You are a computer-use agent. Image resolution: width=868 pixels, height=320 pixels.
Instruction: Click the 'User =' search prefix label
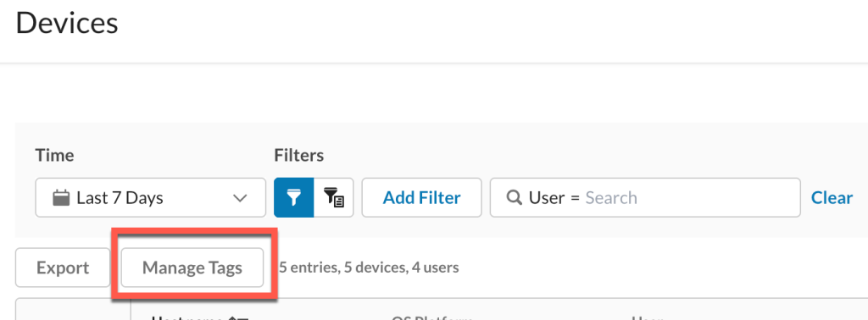coord(554,197)
